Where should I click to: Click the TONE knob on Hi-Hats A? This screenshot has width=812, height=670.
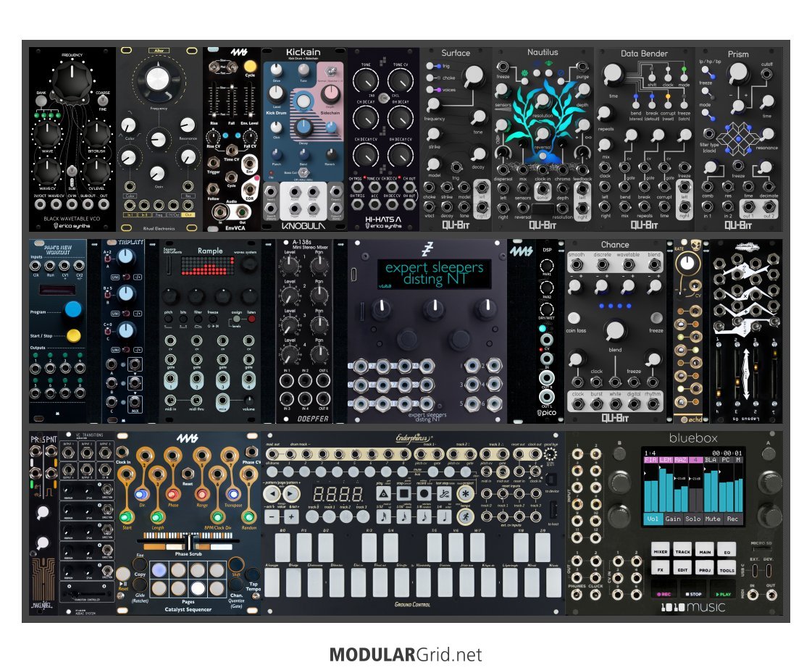pos(366,80)
